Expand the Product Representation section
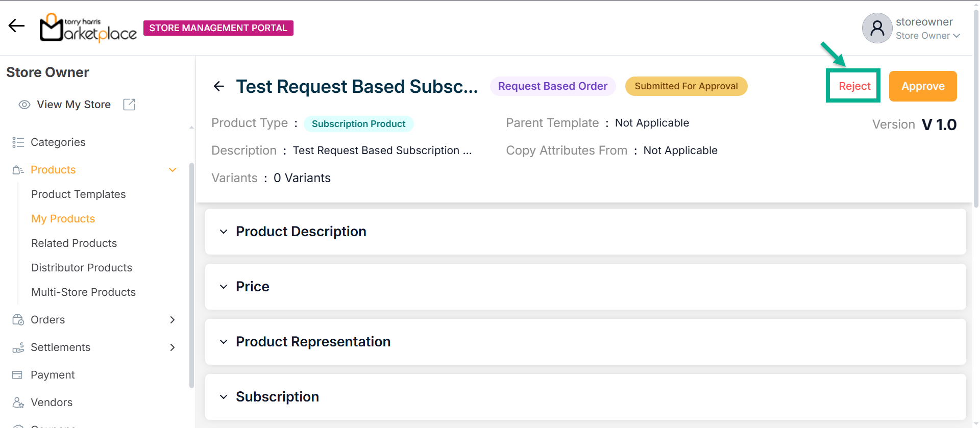Screen dimensions: 980x428 (224, 342)
